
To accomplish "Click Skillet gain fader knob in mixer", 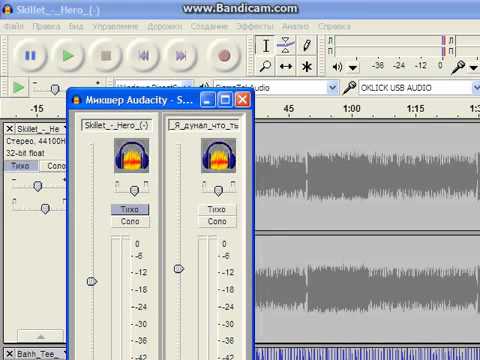I will coord(91,282).
